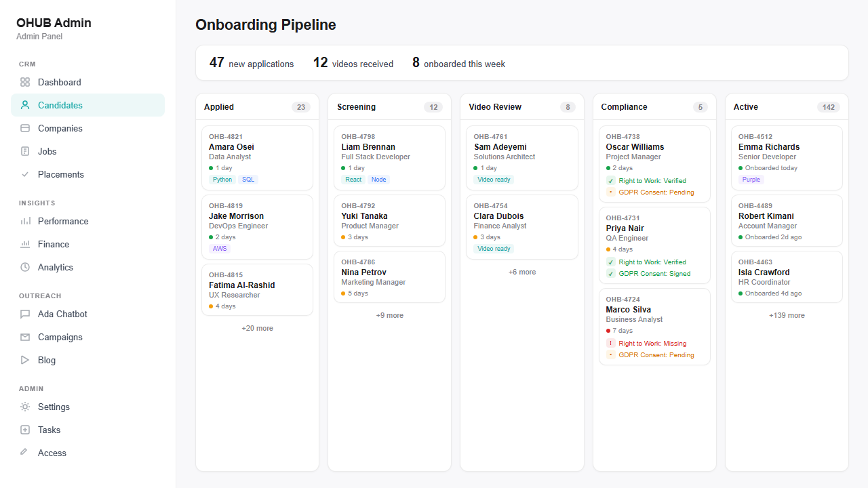Click the Ada Chatbot speech bubble icon
This screenshot has width=868, height=488.
(x=25, y=314)
